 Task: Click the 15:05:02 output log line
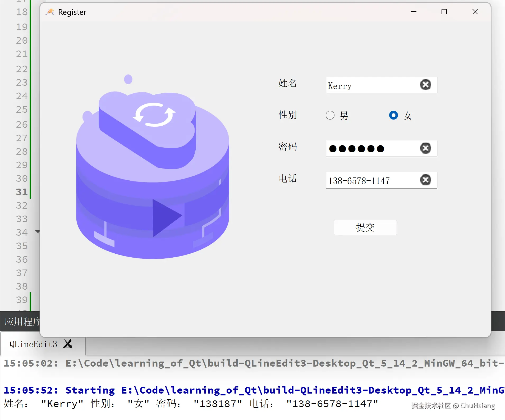point(254,363)
